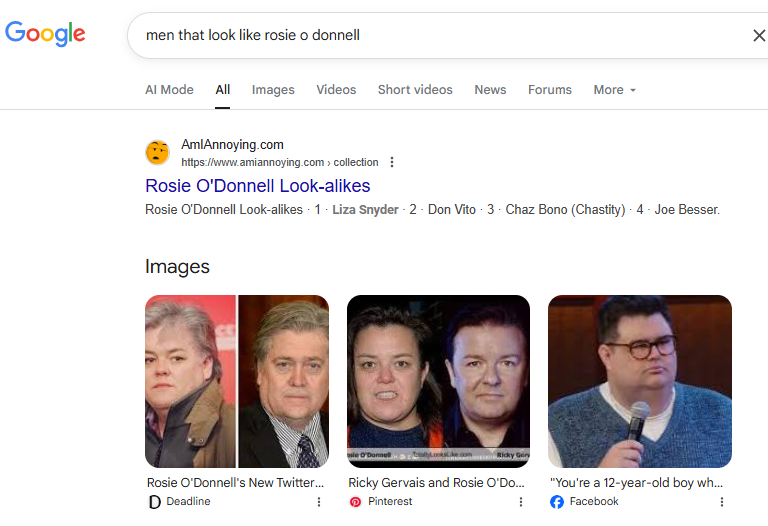
Task: Switch to AI Mode tab
Action: point(169,90)
